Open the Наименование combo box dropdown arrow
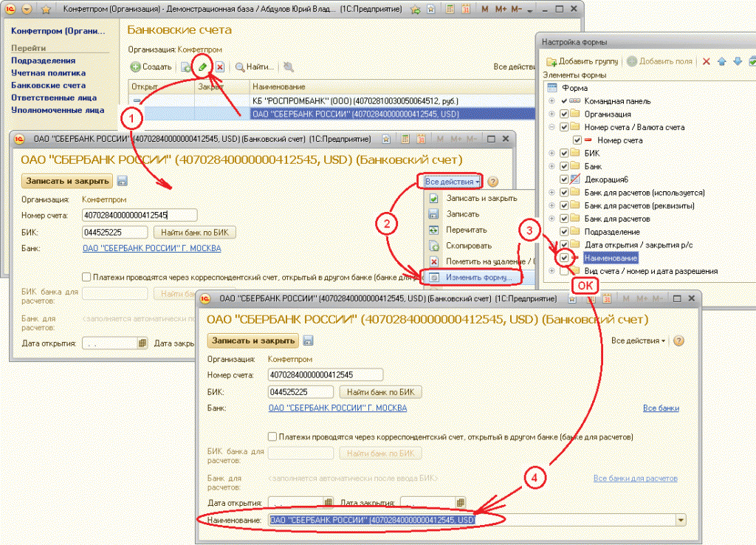 (x=680, y=521)
